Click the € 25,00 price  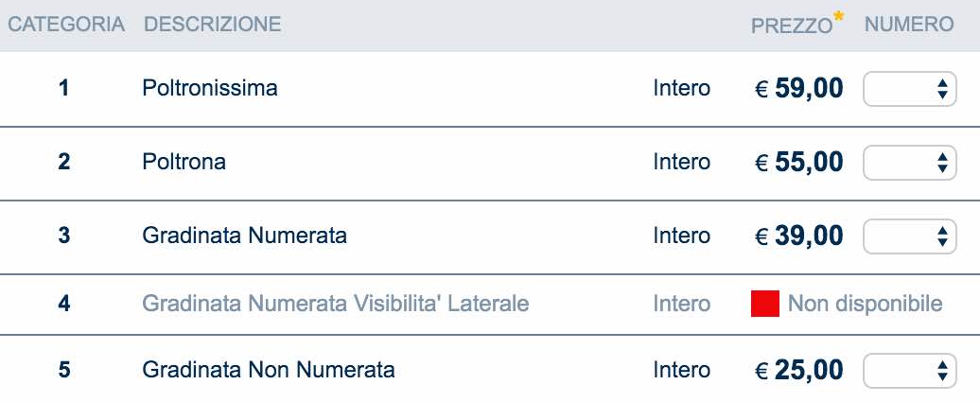point(798,370)
